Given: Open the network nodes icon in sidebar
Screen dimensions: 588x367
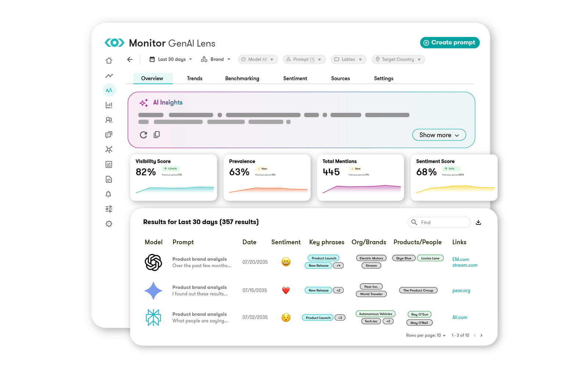Looking at the screenshot, I should click(109, 150).
